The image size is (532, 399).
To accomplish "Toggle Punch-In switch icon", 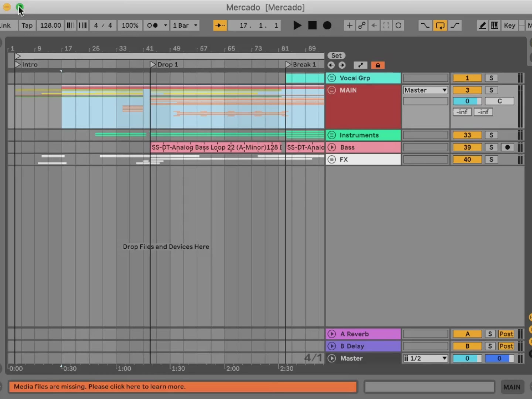I will pos(425,25).
